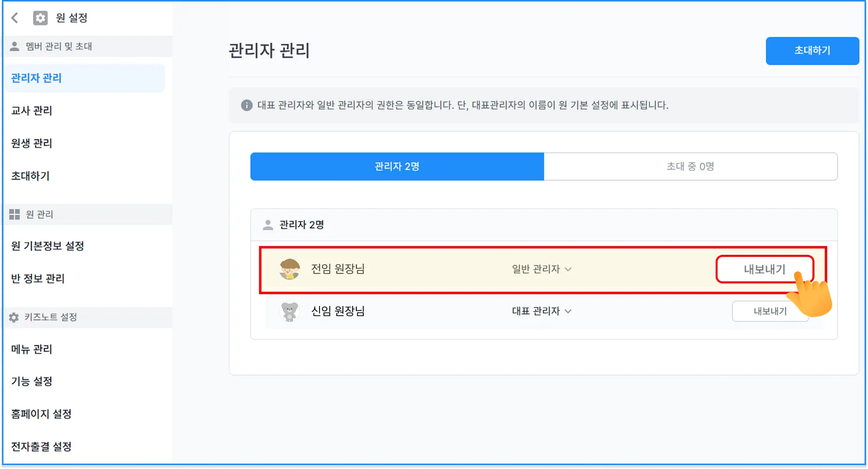Open 원생 관리 in the sidebar
This screenshot has width=868, height=469.
point(32,143)
